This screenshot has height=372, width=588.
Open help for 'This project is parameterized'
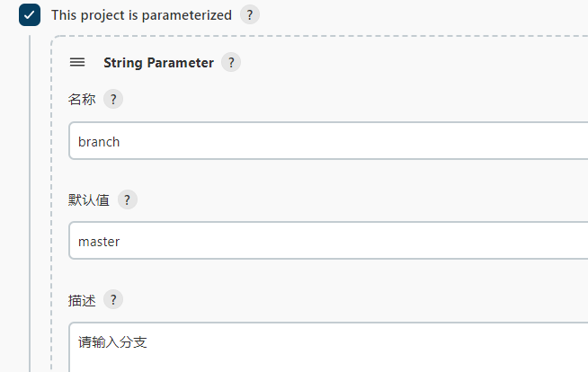click(250, 15)
